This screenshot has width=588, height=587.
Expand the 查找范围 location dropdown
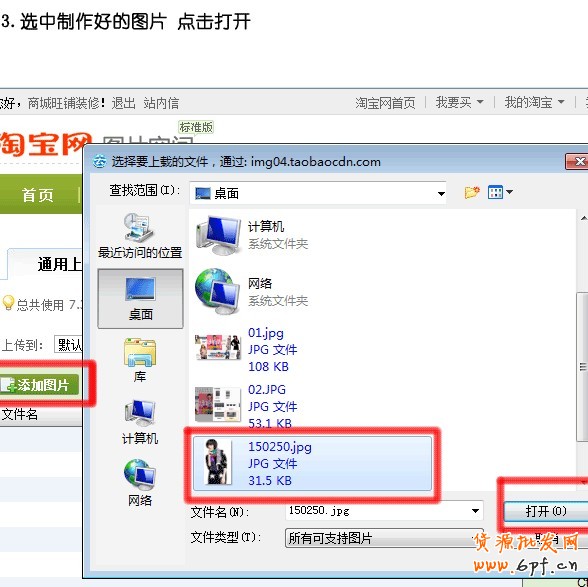(441, 194)
